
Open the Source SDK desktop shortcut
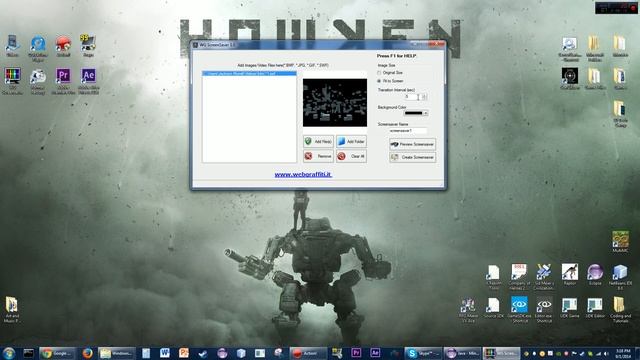coord(493,308)
